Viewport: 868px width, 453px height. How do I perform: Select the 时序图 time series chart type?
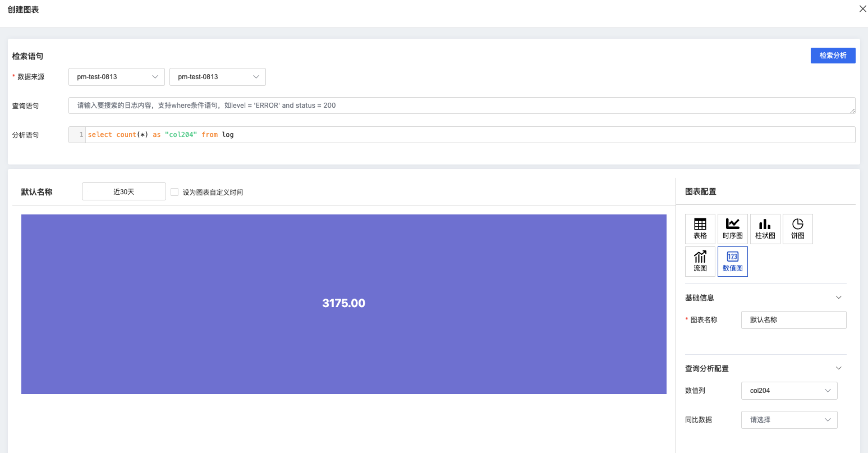(x=733, y=229)
